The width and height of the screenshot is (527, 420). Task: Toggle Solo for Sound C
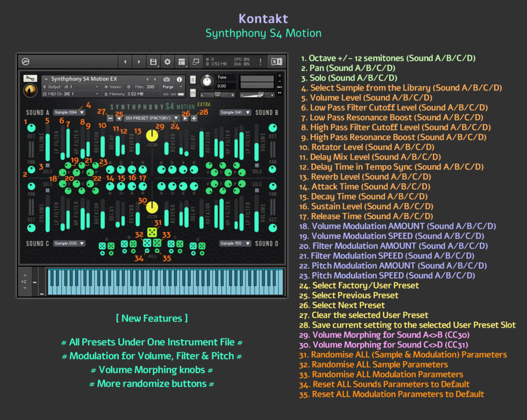(x=48, y=190)
